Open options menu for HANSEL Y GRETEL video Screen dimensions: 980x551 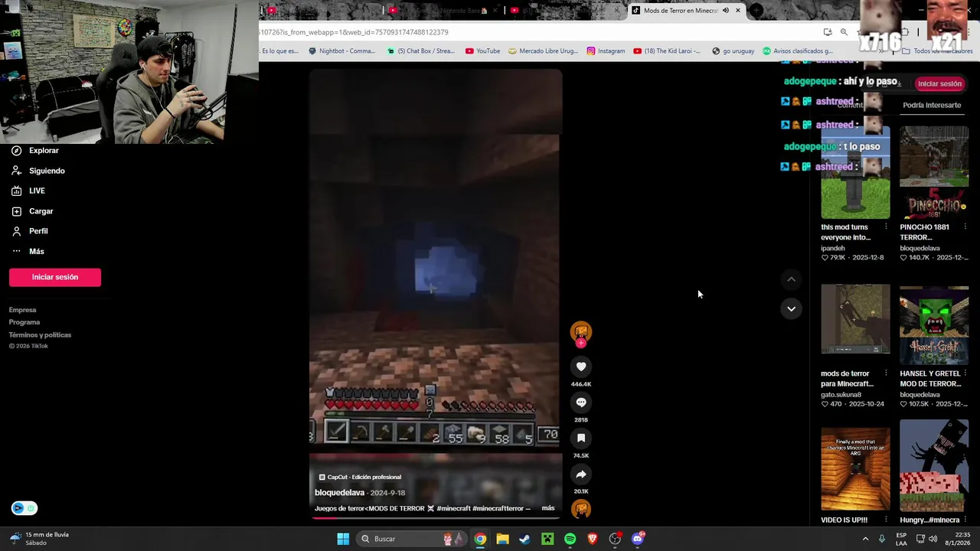click(964, 373)
